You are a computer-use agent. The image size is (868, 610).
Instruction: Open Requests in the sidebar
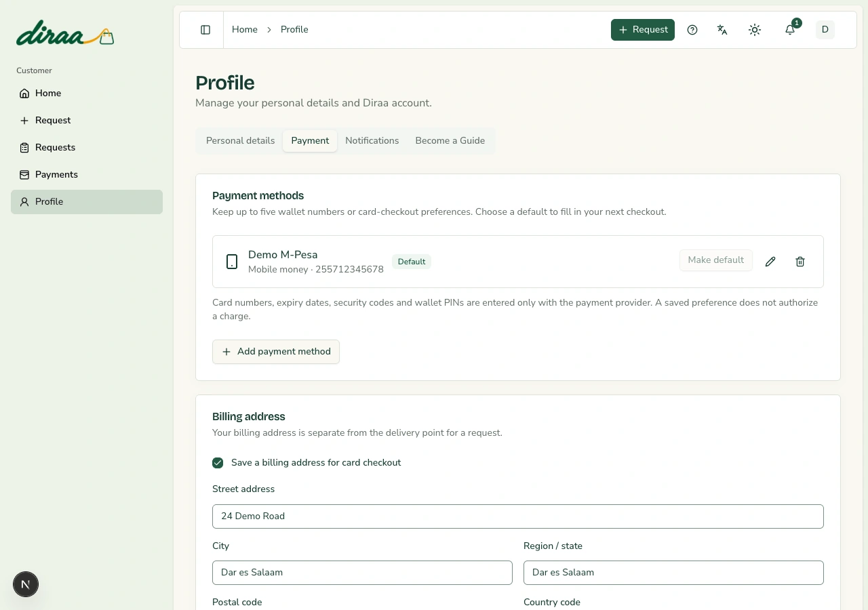(x=87, y=148)
